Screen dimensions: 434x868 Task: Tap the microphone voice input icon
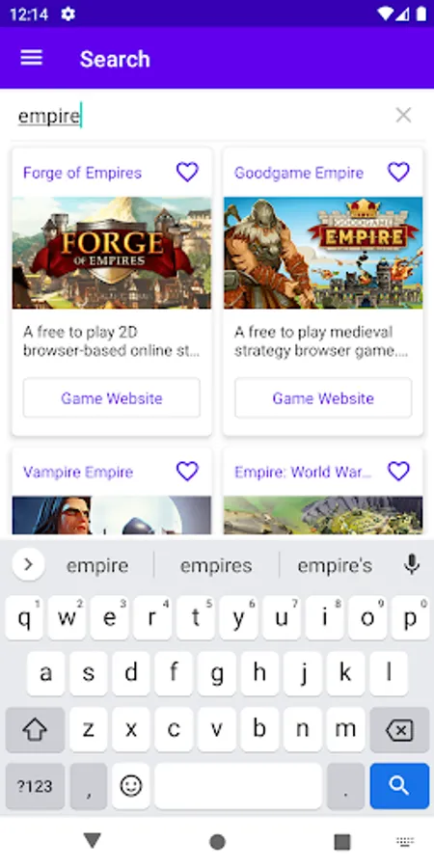[411, 564]
